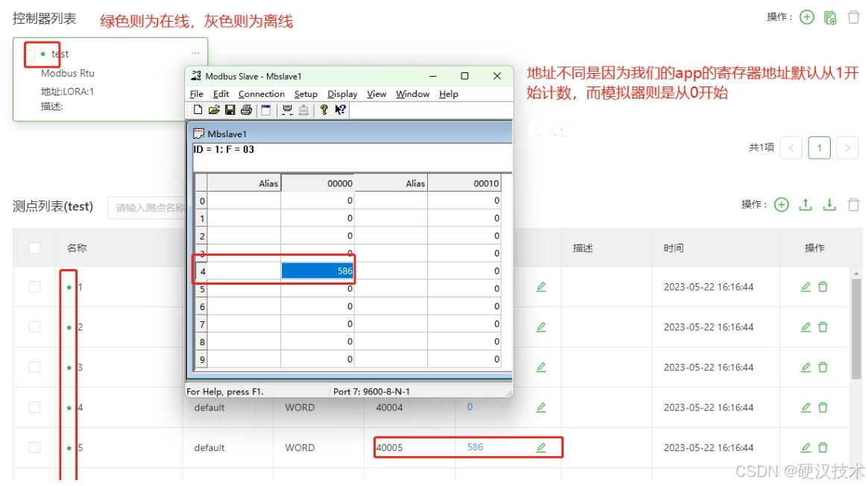The width and height of the screenshot is (868, 486).
Task: Delete row 3 with its trash icon
Action: pyautogui.click(x=823, y=367)
